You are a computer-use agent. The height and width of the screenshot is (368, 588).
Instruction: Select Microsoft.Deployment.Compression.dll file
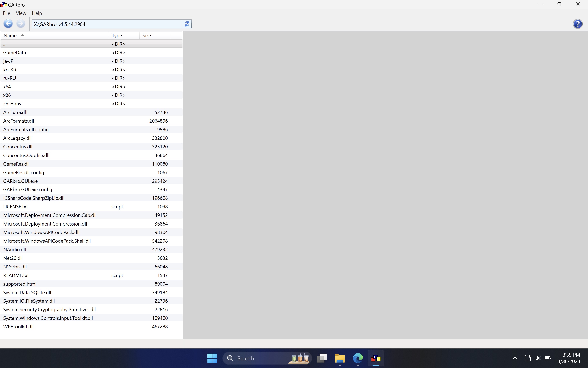click(x=91, y=224)
